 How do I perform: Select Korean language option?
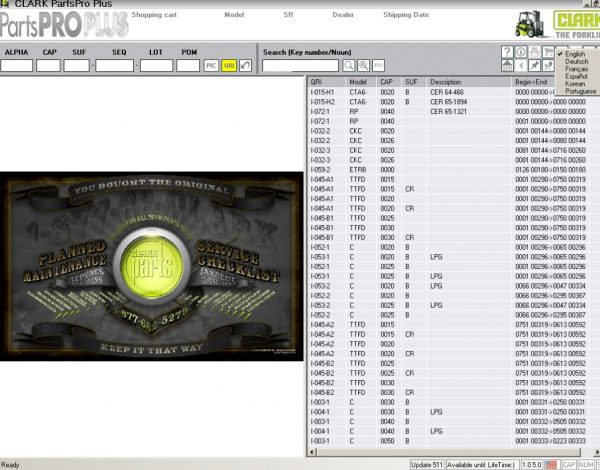[x=575, y=83]
